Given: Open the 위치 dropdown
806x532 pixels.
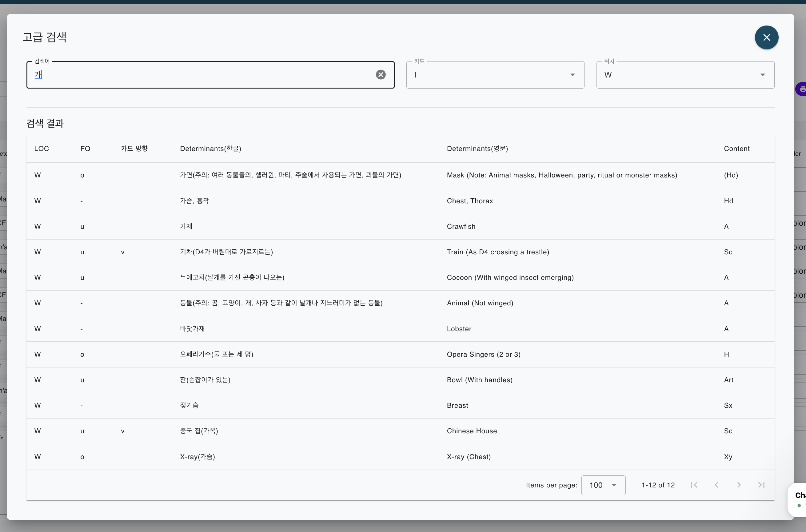Looking at the screenshot, I should tap(685, 75).
